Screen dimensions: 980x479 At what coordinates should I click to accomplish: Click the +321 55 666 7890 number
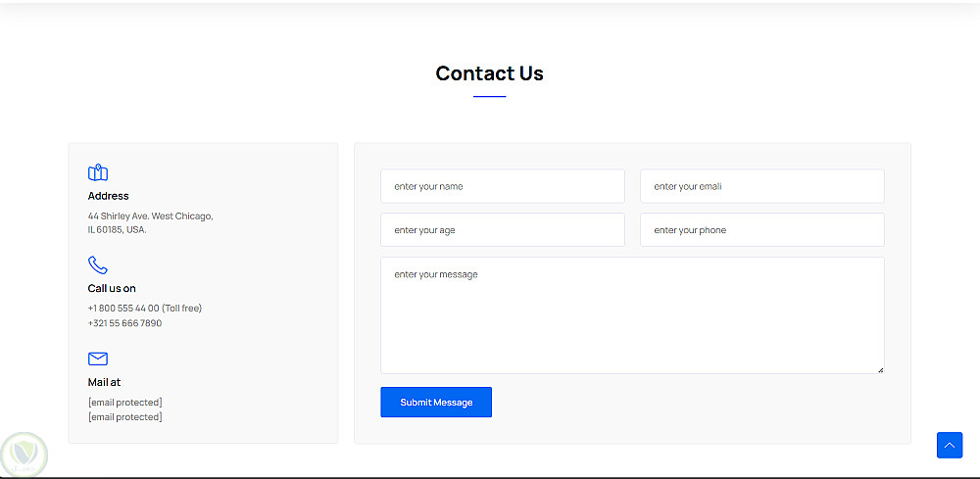coord(124,323)
